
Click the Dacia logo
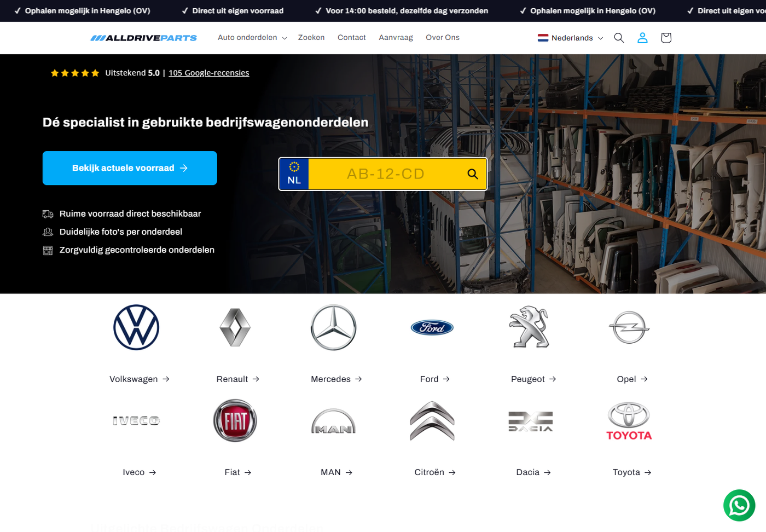tap(531, 421)
